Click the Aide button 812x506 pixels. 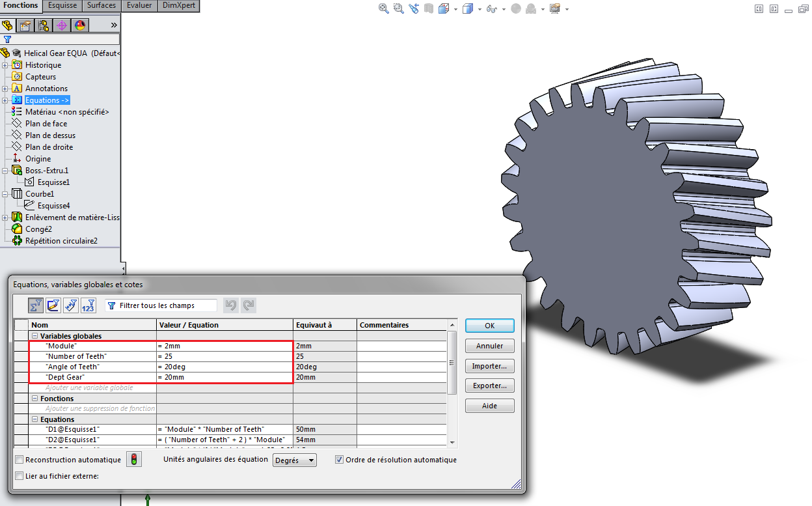[490, 406]
